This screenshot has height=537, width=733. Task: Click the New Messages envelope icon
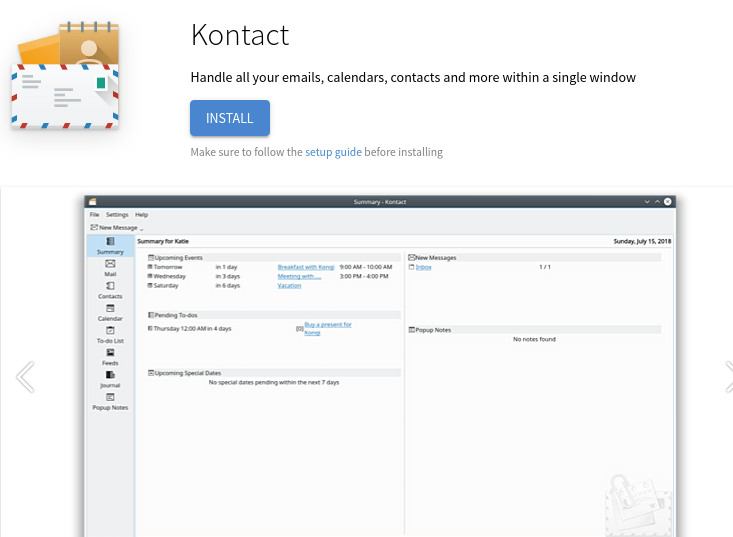click(412, 258)
